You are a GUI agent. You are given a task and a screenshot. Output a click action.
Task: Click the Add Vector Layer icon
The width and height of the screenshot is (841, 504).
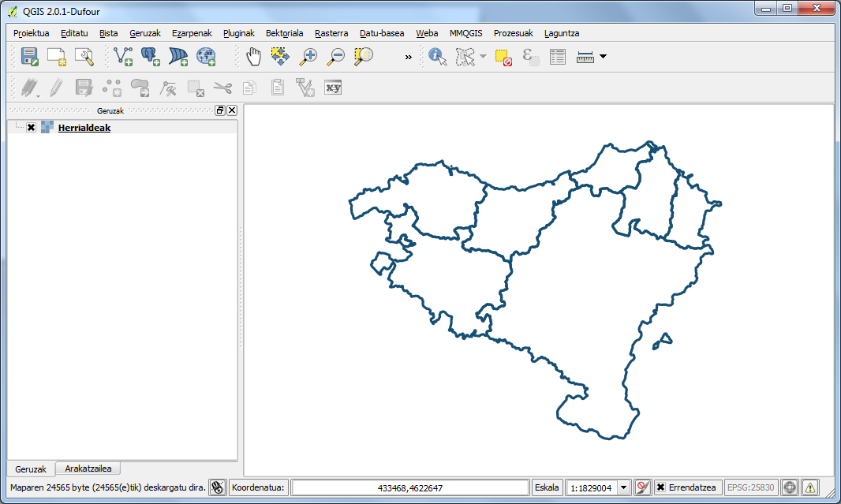(x=123, y=56)
